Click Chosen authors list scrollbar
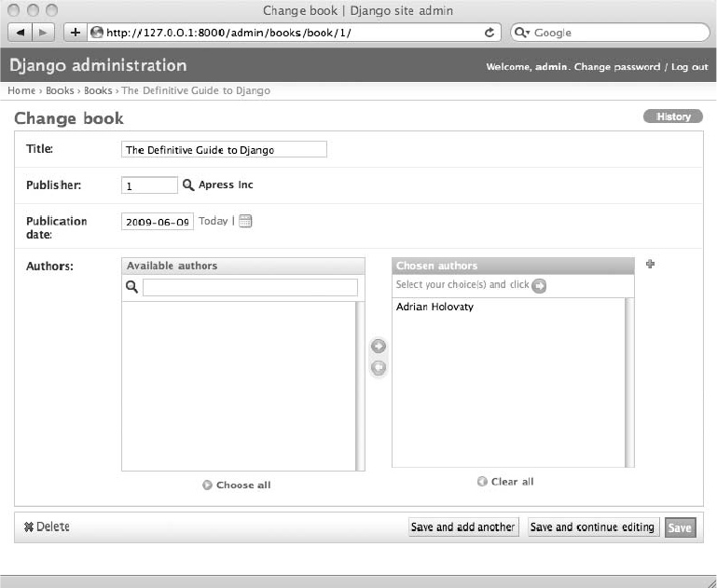Image resolution: width=717 pixels, height=588 pixels. point(629,382)
